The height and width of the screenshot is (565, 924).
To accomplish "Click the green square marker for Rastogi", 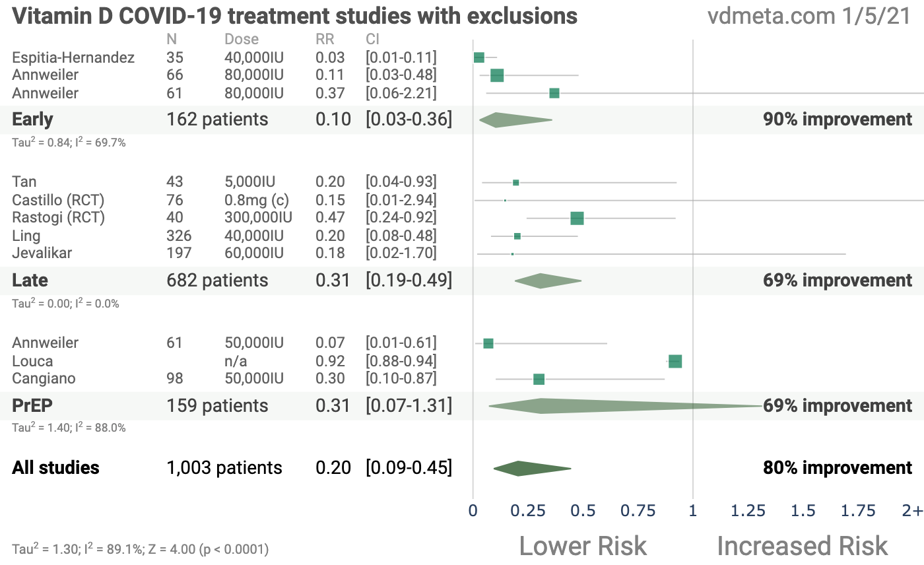I will click(577, 218).
